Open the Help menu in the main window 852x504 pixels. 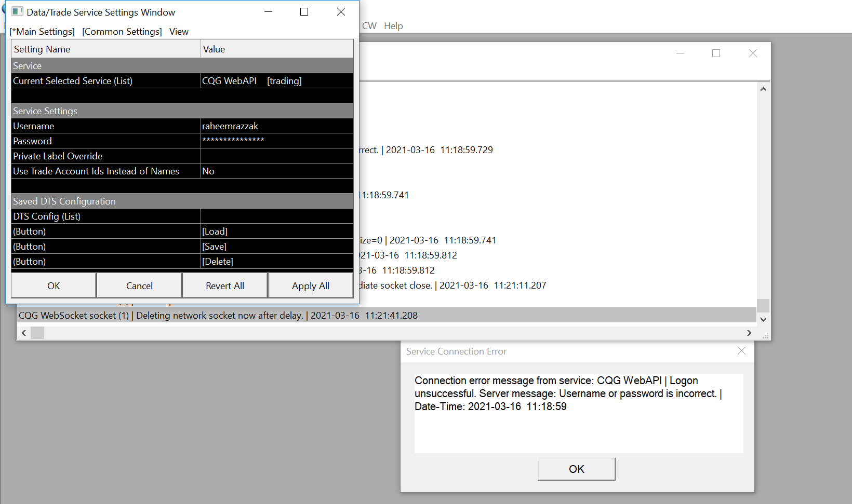[x=393, y=26]
